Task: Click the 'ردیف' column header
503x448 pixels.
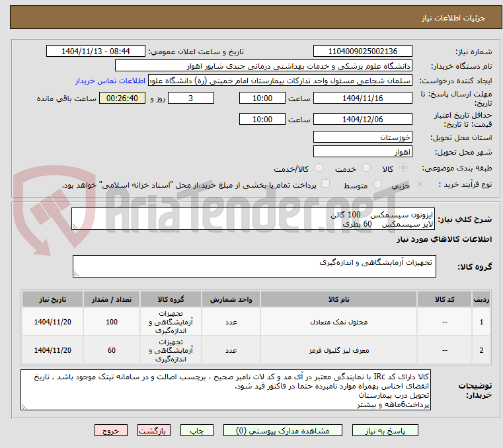Action: [x=481, y=299]
